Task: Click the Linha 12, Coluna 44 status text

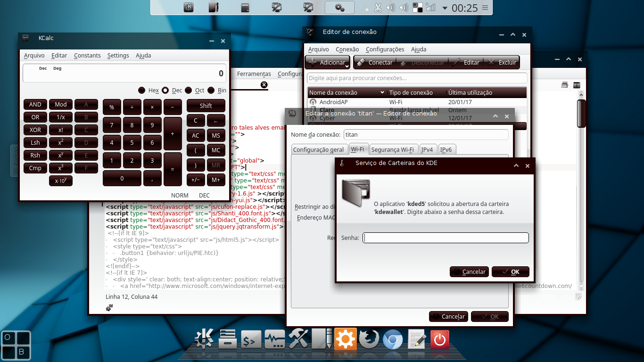Action: (x=132, y=296)
